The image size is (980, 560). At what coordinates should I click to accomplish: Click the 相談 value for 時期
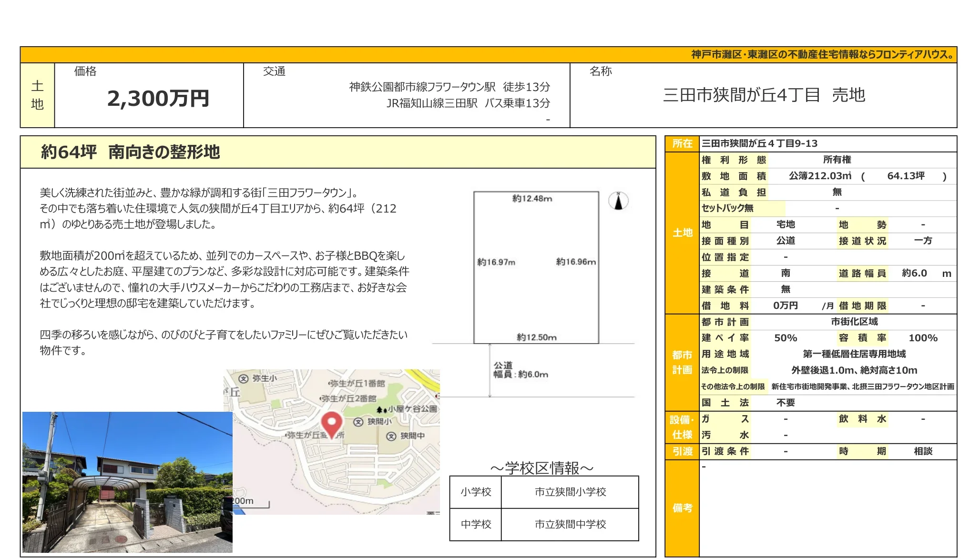[x=923, y=451]
